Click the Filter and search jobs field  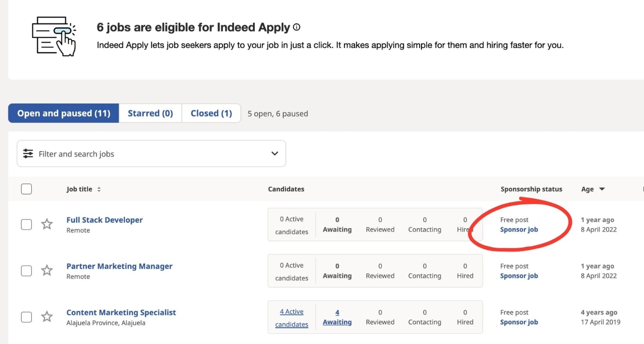151,153
